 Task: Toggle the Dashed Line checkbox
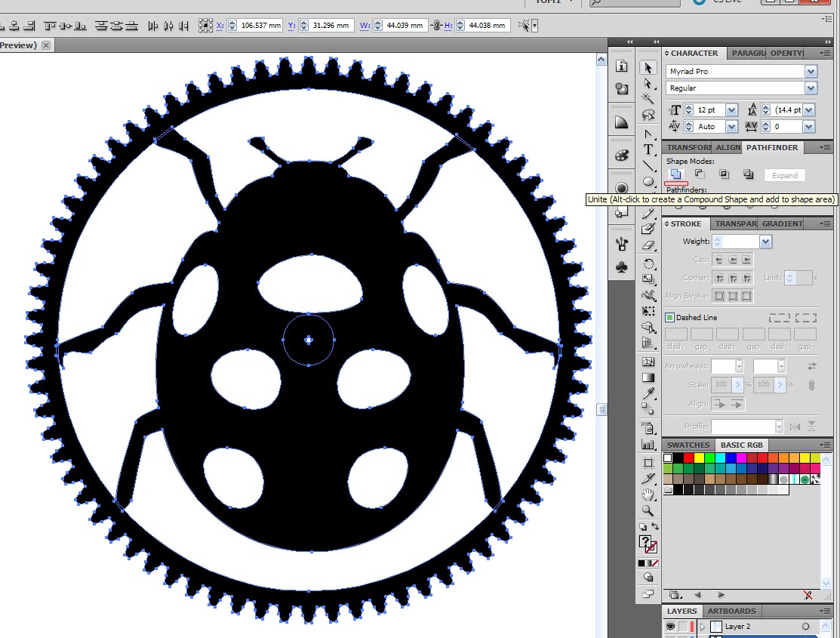[x=669, y=317]
